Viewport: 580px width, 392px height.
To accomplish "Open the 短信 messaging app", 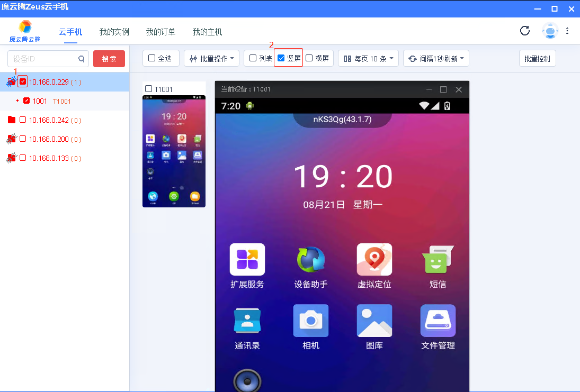I will (438, 260).
